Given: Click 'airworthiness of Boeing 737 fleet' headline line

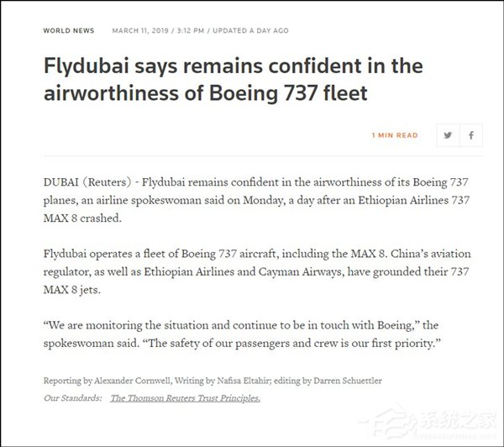Looking at the screenshot, I should 206,93.
